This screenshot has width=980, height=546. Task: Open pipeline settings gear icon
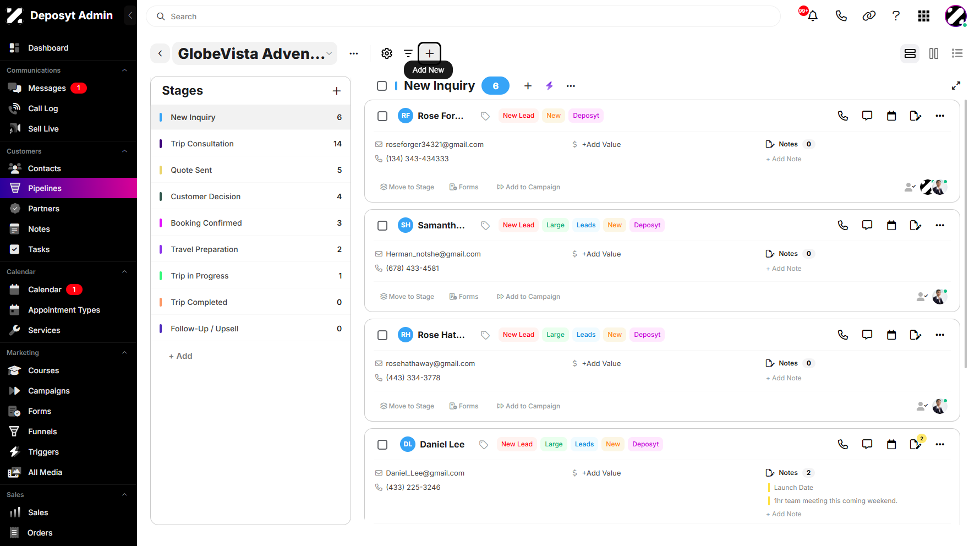point(387,53)
